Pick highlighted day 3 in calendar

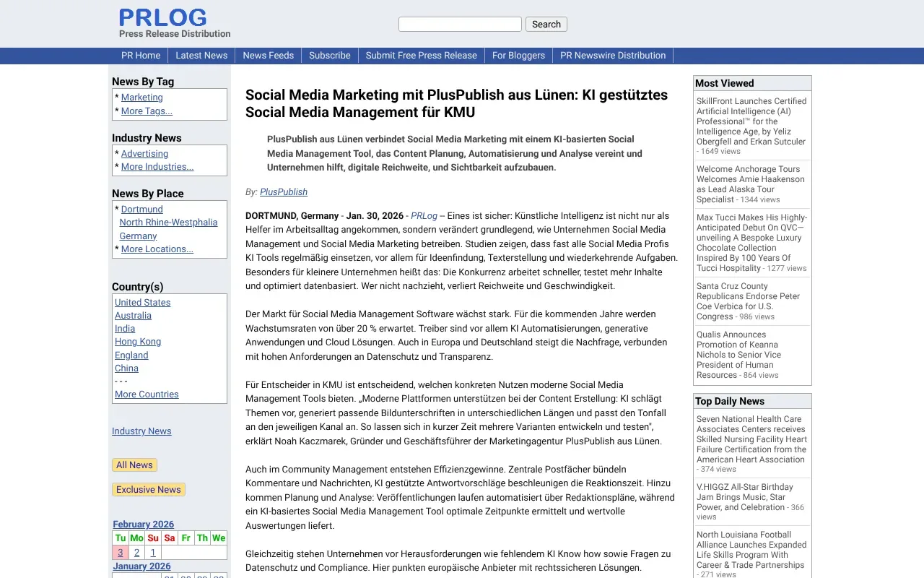coord(121,553)
